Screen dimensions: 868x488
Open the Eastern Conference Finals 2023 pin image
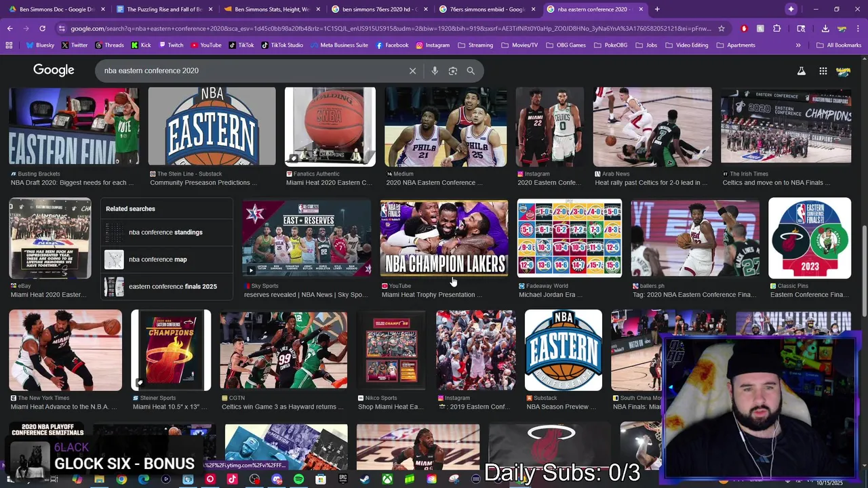pos(810,238)
